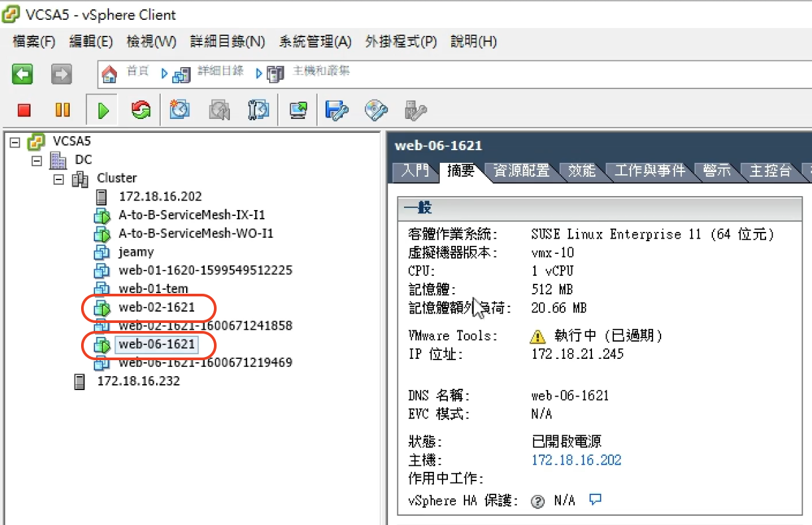Open the 檢視(W) menu
The image size is (812, 525).
click(152, 42)
